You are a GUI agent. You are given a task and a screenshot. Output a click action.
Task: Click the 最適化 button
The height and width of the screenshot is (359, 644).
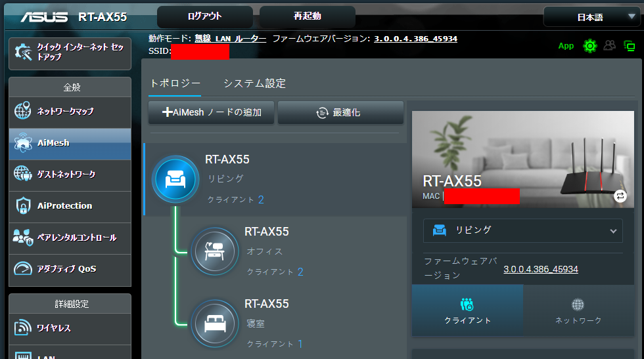coord(340,112)
